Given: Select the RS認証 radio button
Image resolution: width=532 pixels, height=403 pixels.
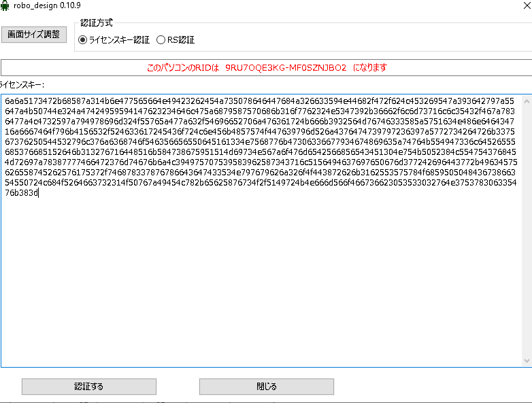Looking at the screenshot, I should click(161, 40).
